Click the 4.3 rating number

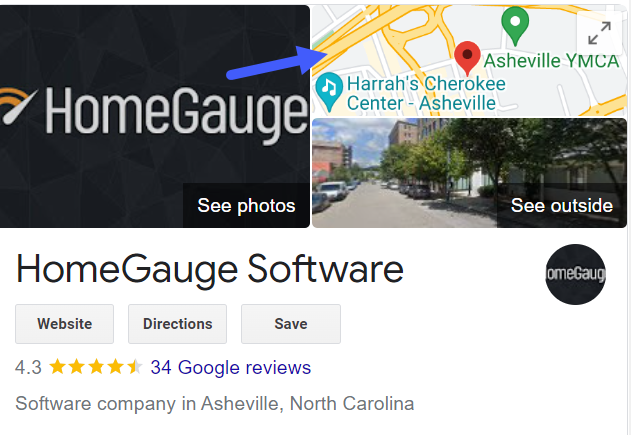(x=28, y=367)
